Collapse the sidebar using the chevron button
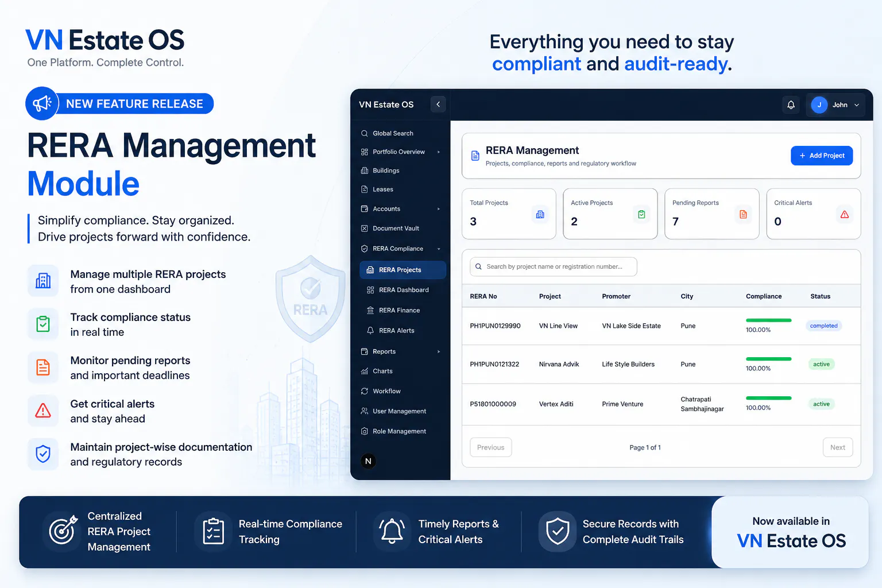882x588 pixels. 438,105
